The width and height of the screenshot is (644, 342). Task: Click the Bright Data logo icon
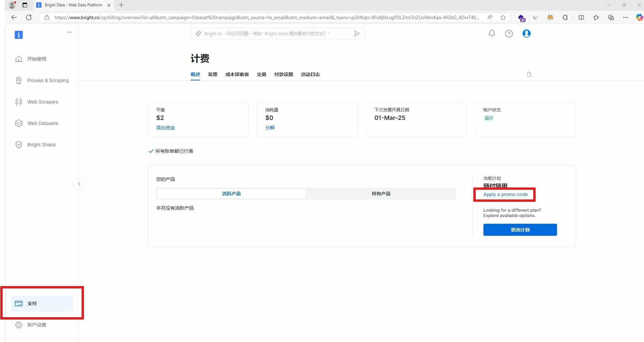(19, 35)
